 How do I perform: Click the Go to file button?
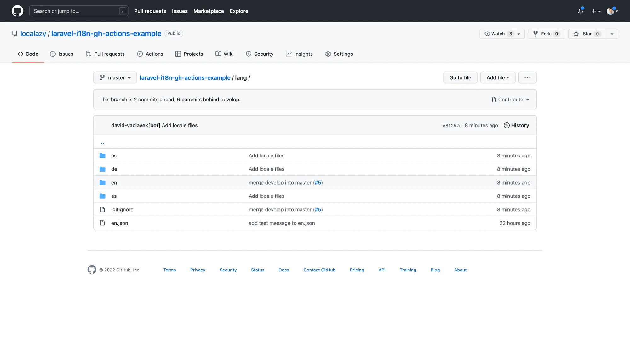460,77
